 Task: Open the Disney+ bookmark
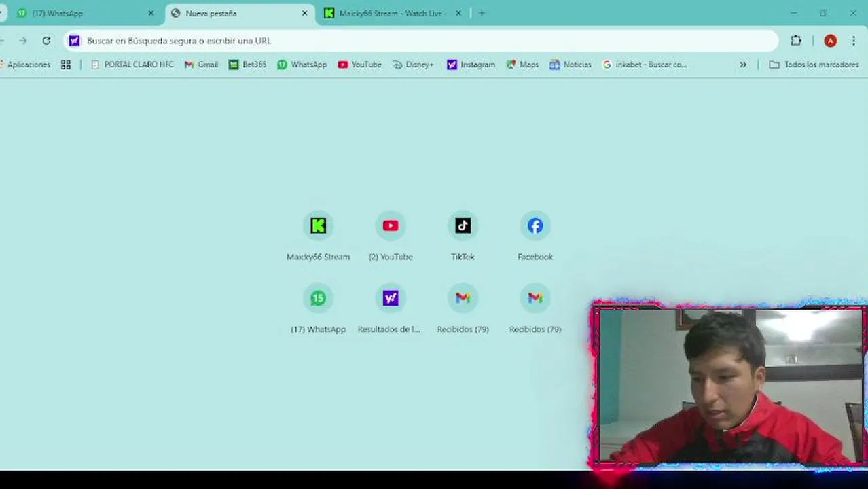413,65
